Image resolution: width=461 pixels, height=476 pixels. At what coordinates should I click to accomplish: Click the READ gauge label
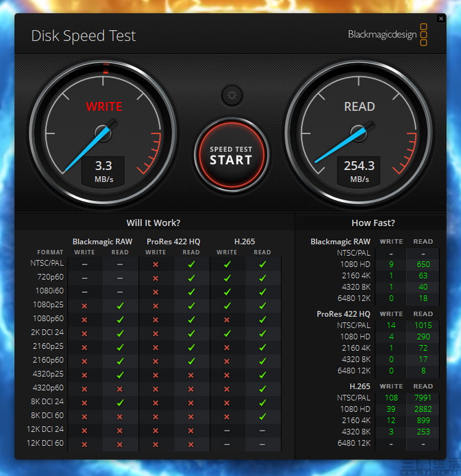[x=360, y=106]
